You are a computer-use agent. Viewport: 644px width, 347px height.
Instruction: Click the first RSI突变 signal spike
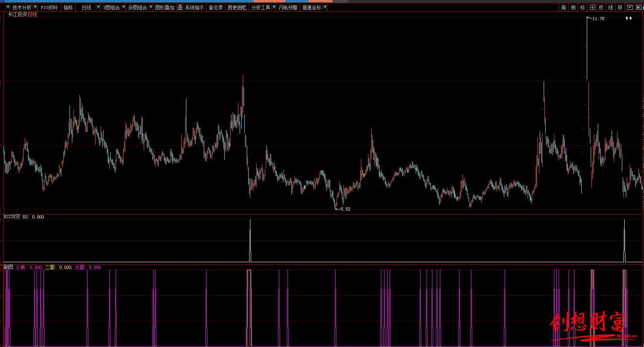coord(250,241)
